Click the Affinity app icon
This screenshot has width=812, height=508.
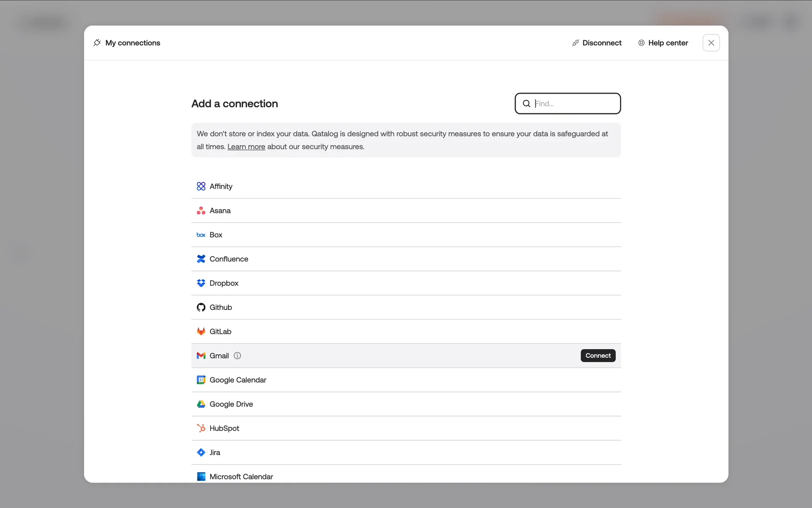point(201,186)
